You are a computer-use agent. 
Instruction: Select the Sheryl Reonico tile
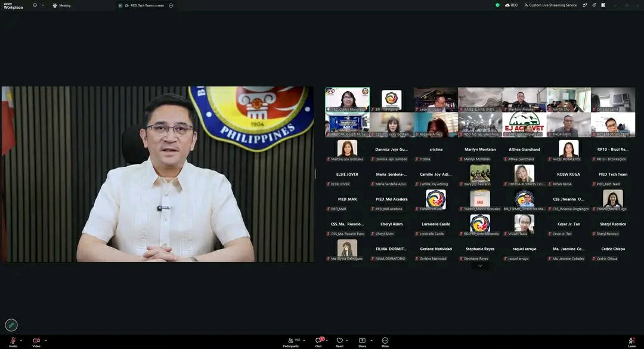613,226
